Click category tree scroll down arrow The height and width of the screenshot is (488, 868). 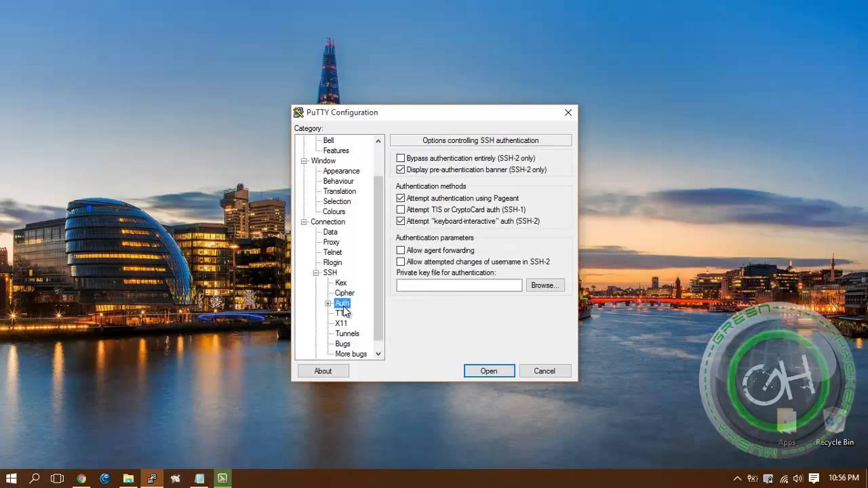pyautogui.click(x=378, y=354)
